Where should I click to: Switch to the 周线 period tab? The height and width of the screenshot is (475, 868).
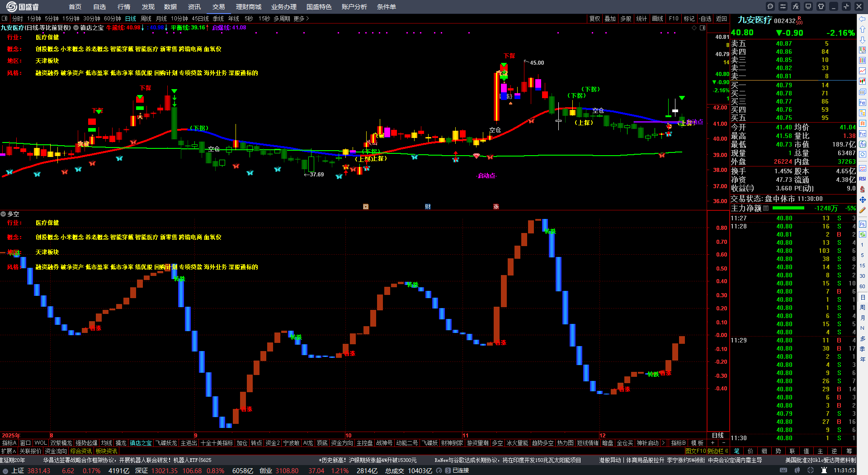(146, 19)
